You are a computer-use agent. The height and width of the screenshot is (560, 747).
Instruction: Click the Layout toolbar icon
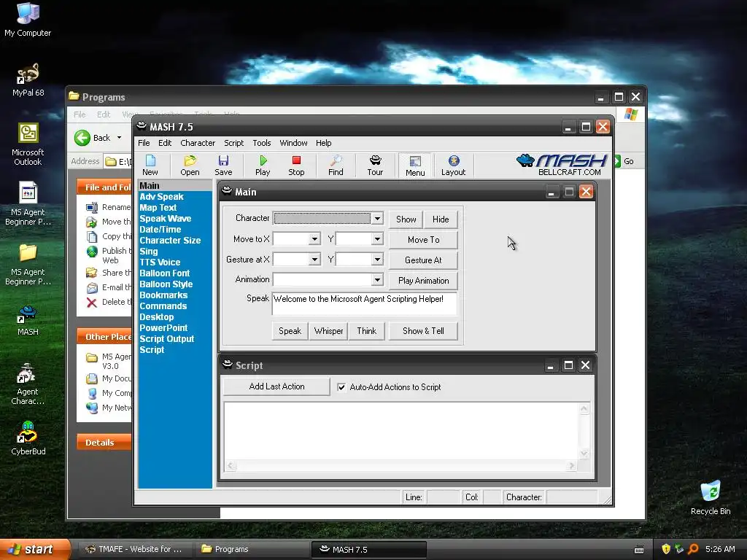pyautogui.click(x=453, y=166)
